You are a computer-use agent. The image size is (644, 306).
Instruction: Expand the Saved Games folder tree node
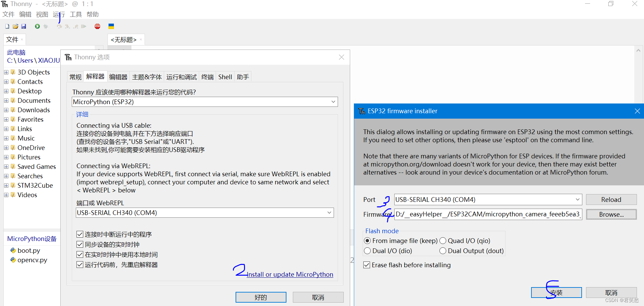(x=6, y=166)
